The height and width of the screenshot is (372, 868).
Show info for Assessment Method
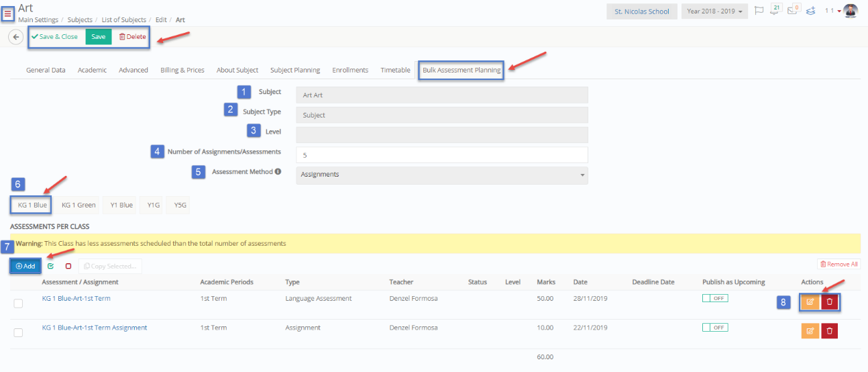[278, 172]
